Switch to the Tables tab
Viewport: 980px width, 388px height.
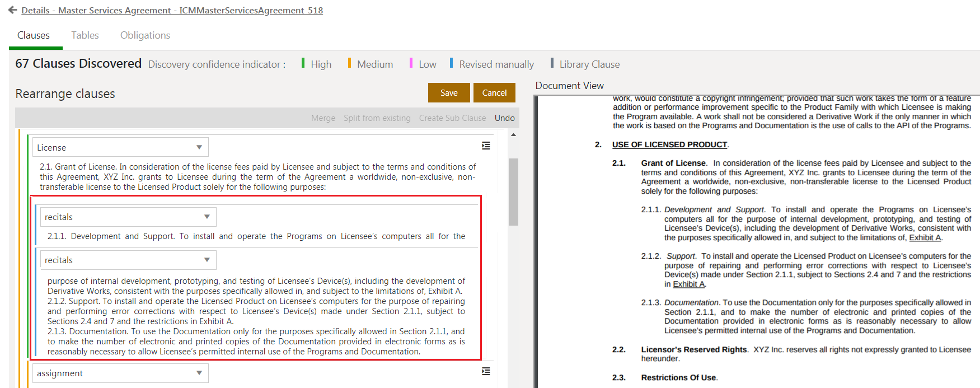tap(85, 35)
